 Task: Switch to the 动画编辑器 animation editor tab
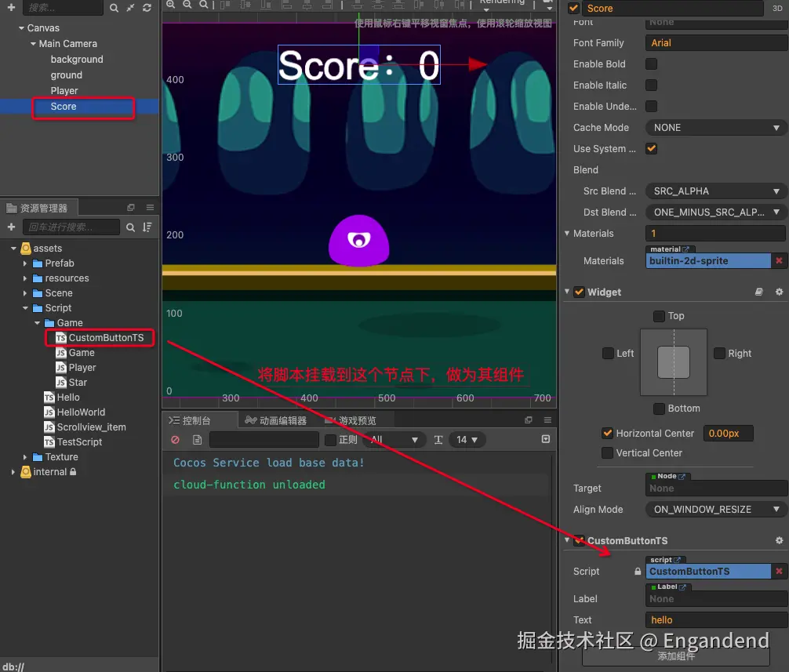tap(276, 420)
